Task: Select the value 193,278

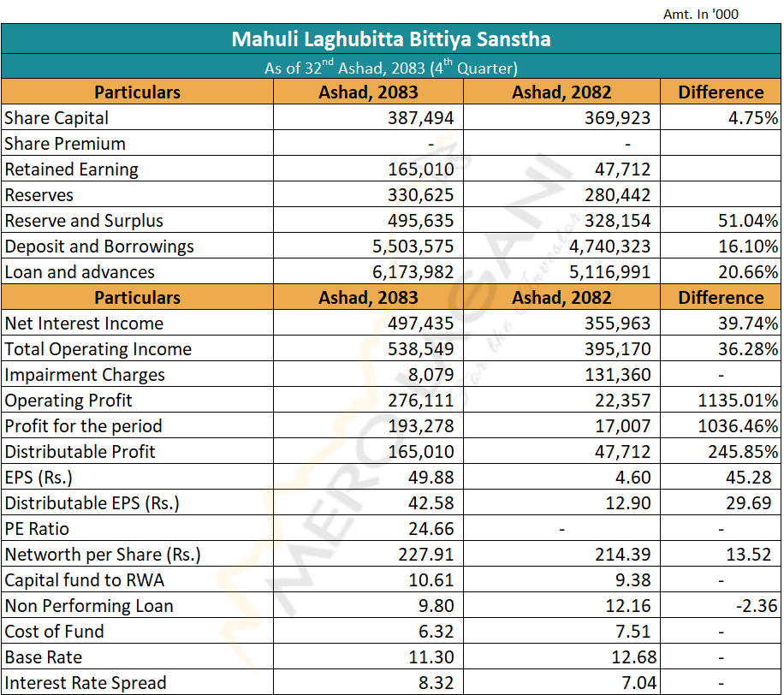Action: pos(420,426)
